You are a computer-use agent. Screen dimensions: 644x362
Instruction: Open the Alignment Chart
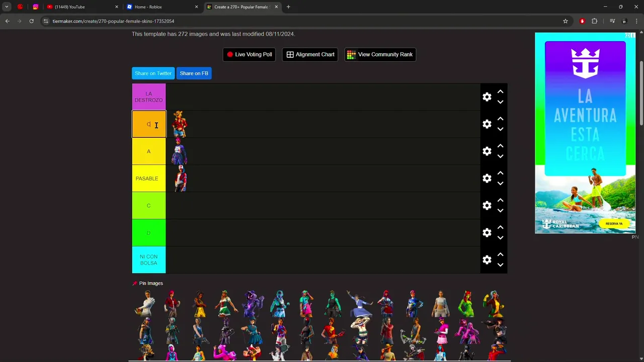coord(310,54)
